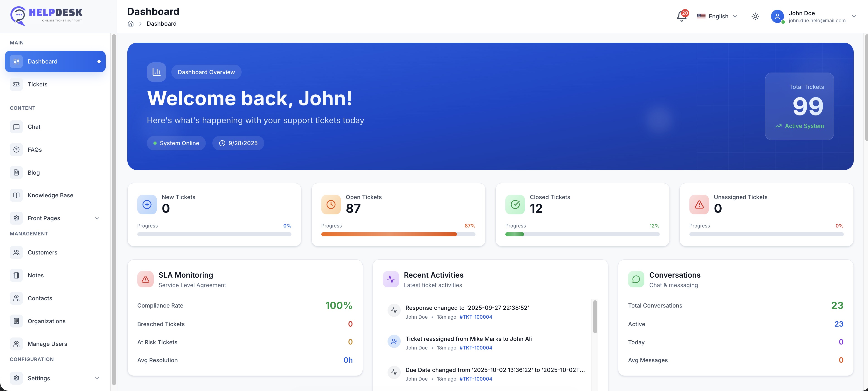
Task: Click the Conversations chat bubble icon
Action: coord(636,279)
